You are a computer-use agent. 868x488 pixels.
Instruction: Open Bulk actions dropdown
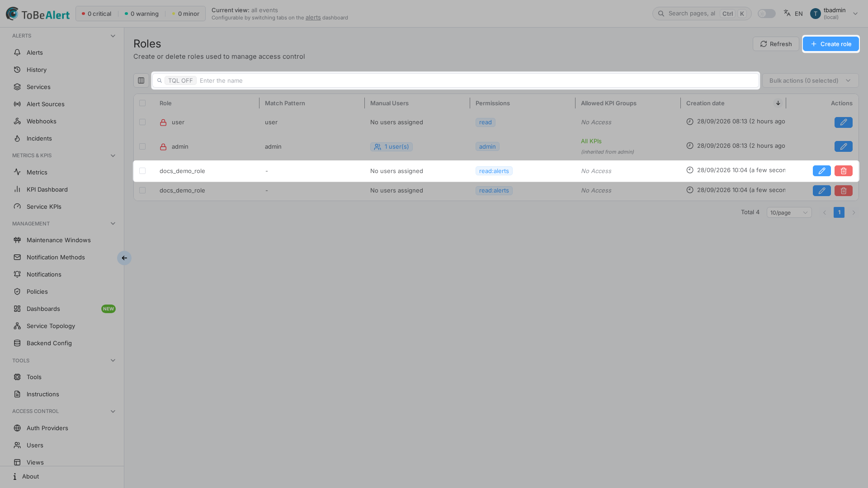[x=810, y=80]
